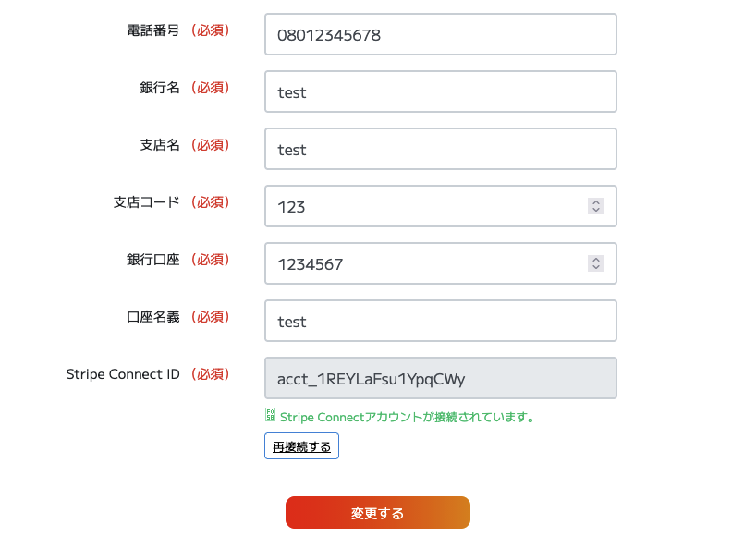The image size is (756, 548).
Task: Click the green Stripe Connect connected message
Action: point(408,417)
